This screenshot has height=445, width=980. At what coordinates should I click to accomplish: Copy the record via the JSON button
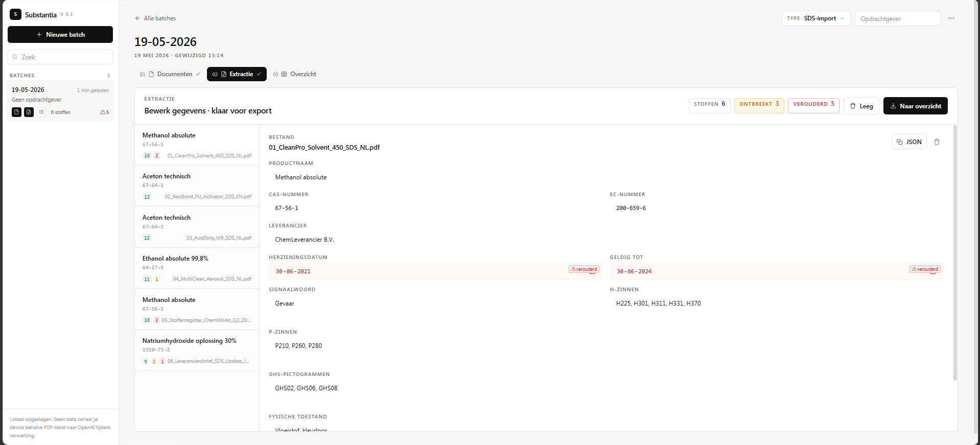point(909,142)
